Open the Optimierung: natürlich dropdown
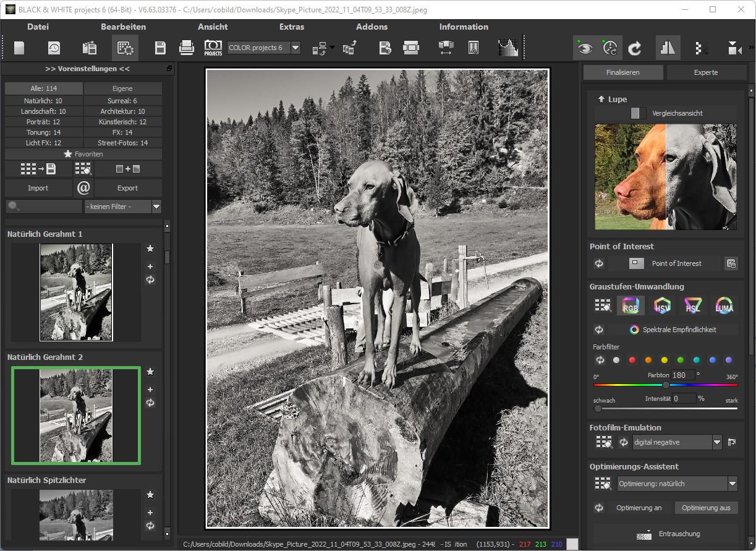 [733, 484]
